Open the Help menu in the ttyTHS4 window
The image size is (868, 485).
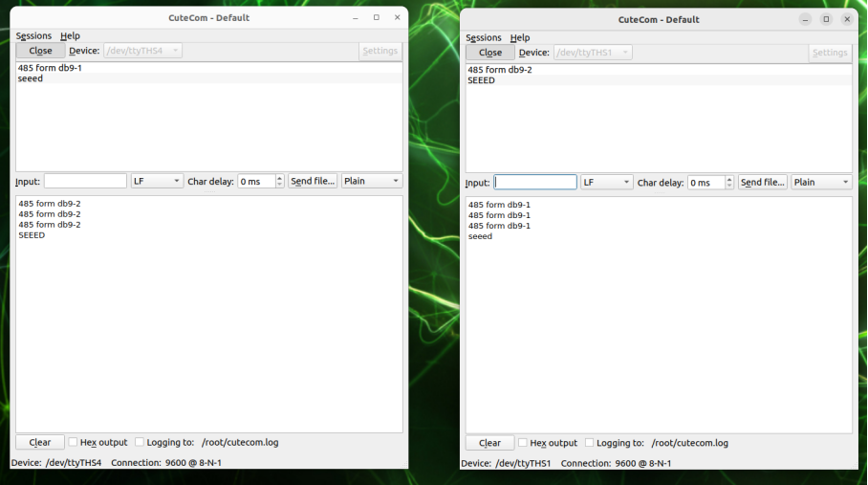click(70, 35)
